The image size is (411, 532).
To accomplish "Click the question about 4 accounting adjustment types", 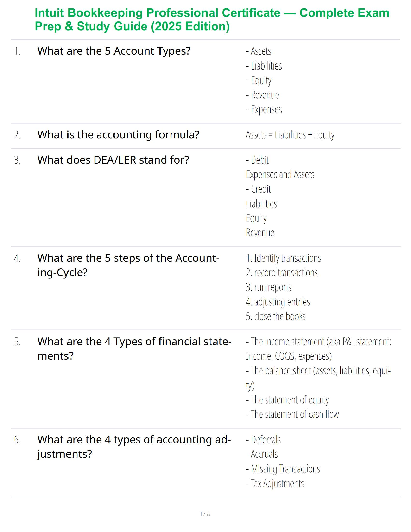I will click(x=134, y=447).
